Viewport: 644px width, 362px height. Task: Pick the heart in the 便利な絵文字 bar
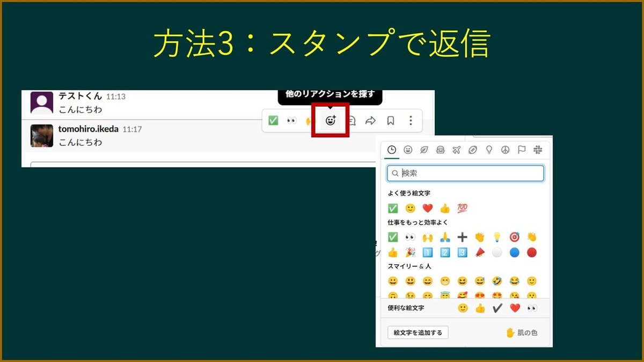pos(514,308)
